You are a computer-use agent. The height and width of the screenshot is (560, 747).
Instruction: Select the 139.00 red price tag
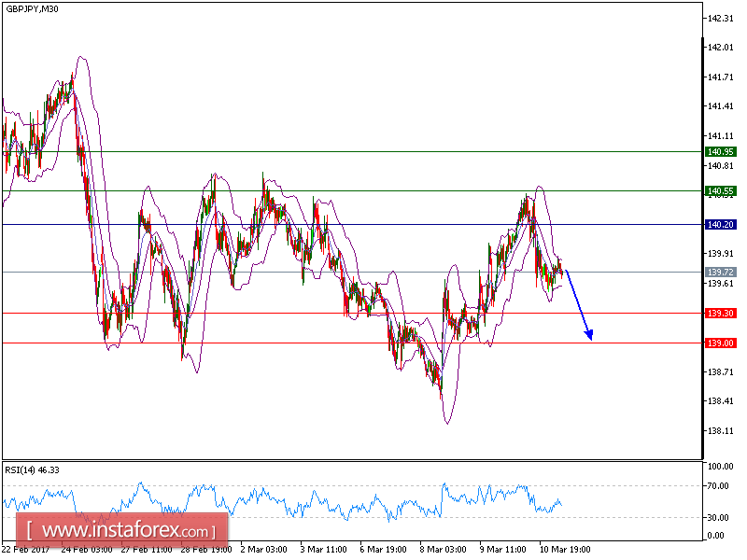(719, 343)
